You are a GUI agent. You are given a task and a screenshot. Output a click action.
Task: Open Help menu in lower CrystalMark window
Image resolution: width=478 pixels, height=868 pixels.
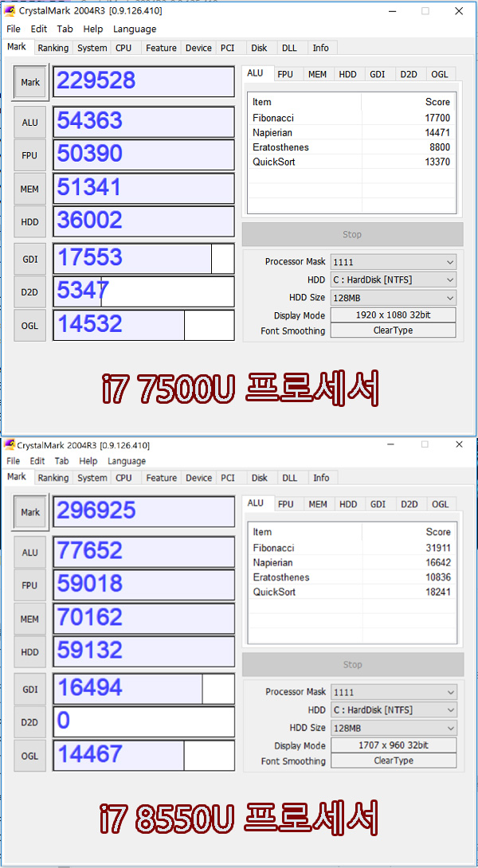(x=88, y=461)
